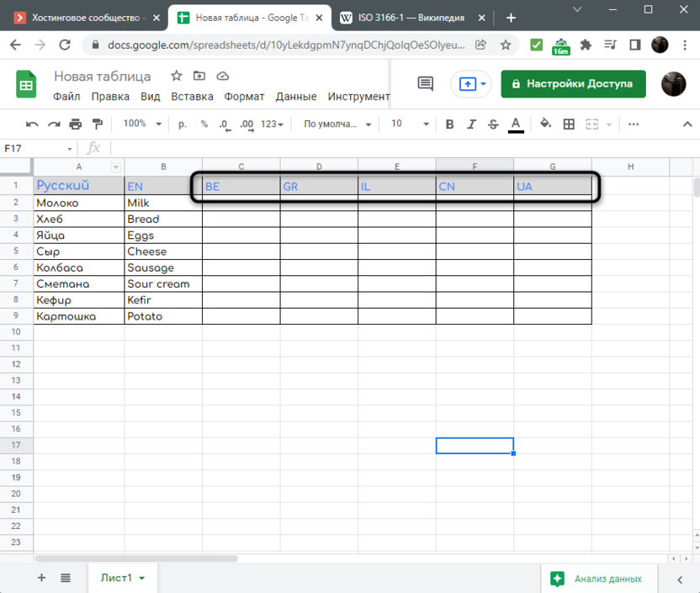Open the text color picker

[517, 124]
